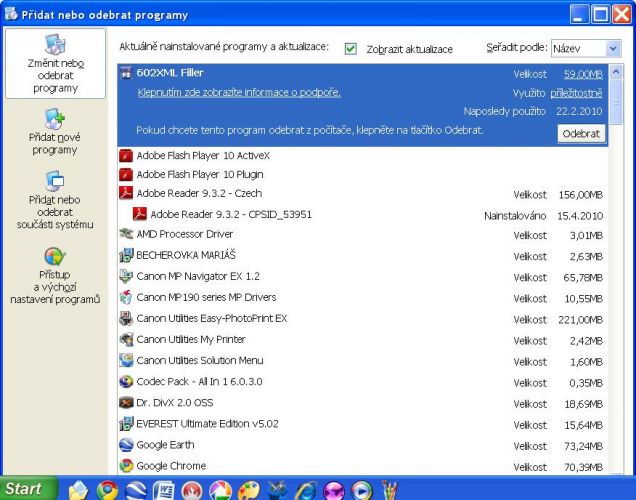Click the Odebrat button for 602XML Filler
636x500 pixels.
point(581,133)
